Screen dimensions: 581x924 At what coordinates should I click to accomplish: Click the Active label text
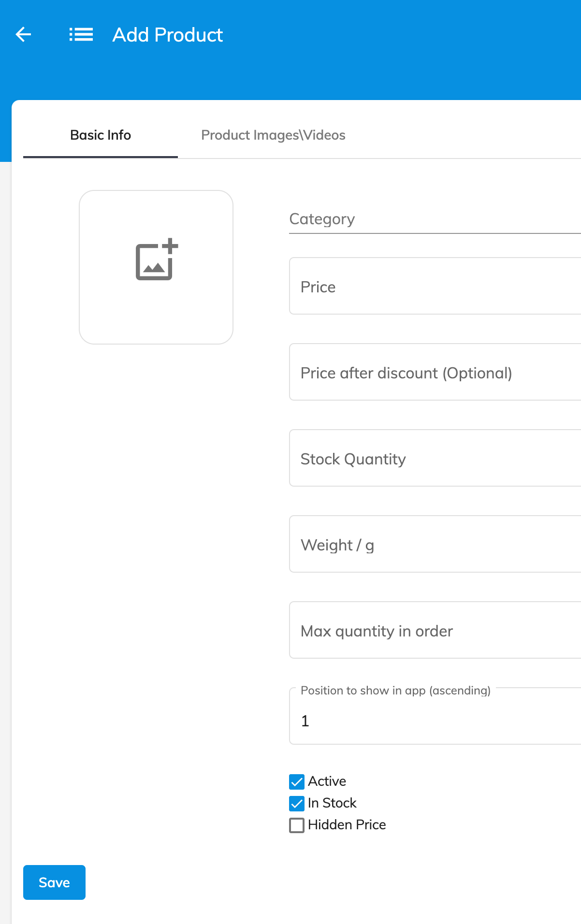327,781
